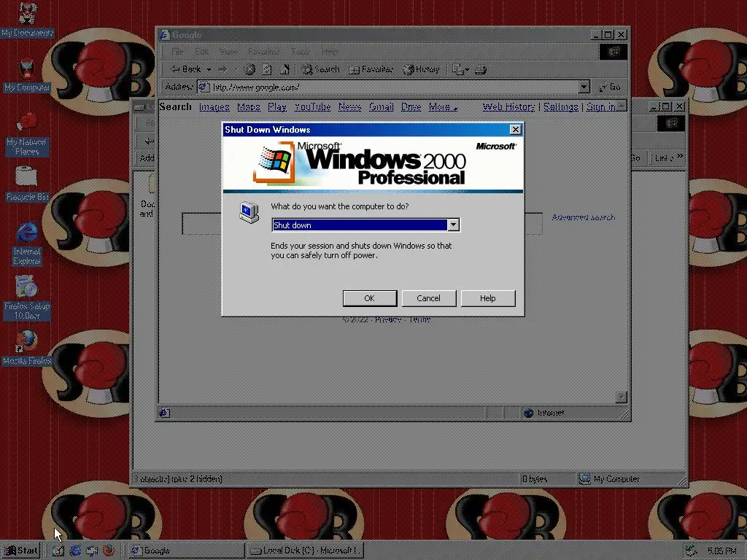Click Favorites button in Internet Explorer toolbar
747x560 pixels.
371,69
